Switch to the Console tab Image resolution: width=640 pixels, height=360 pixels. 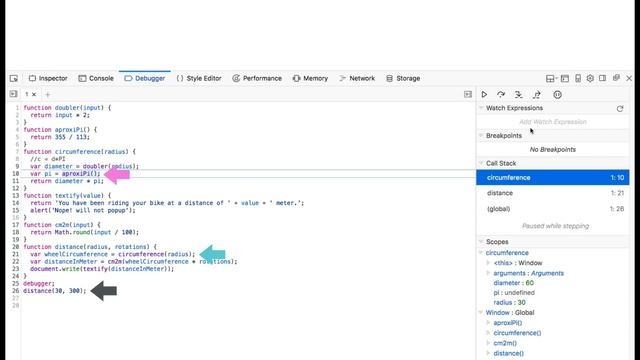pyautogui.click(x=96, y=78)
